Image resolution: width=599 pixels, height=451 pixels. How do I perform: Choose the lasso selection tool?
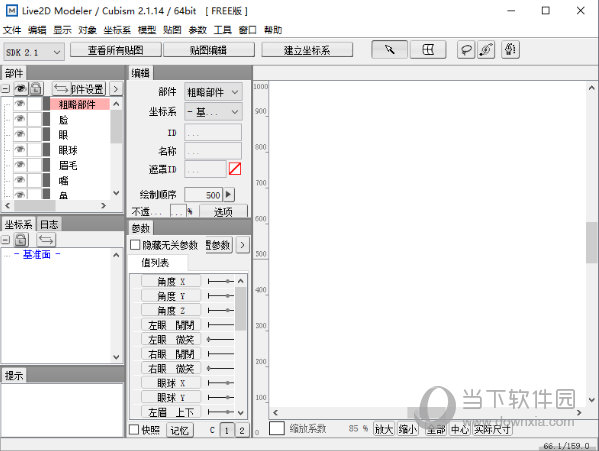(466, 50)
